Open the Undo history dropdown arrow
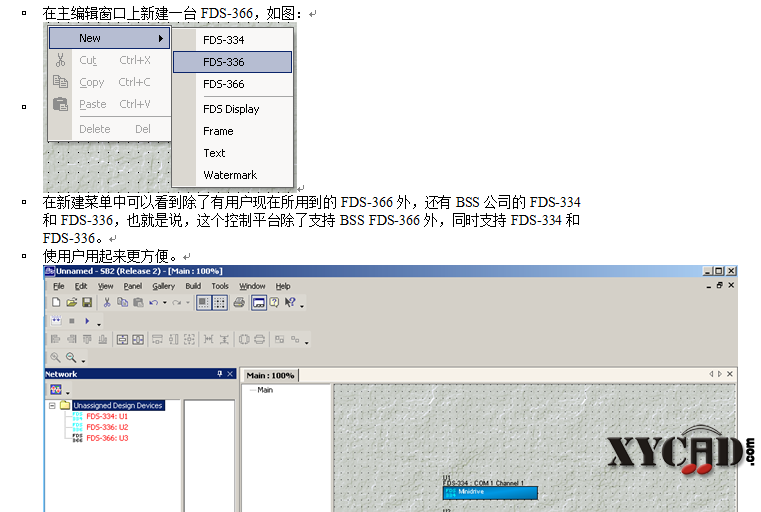The width and height of the screenshot is (761, 512). tap(165, 302)
